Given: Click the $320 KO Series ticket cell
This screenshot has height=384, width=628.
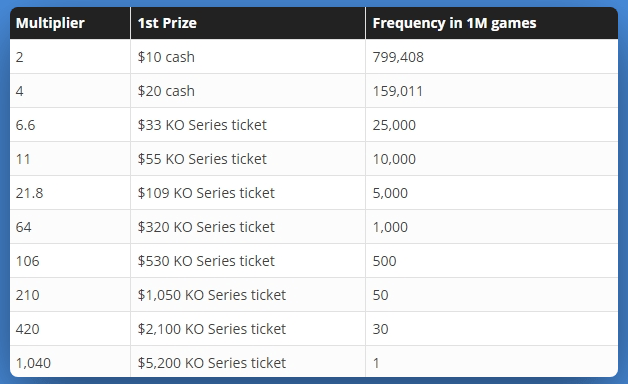Looking at the screenshot, I should (x=248, y=227).
